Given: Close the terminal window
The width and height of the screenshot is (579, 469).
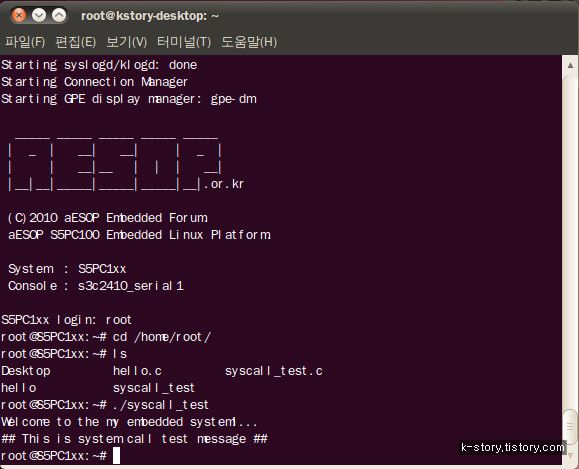Looking at the screenshot, I should click(x=18, y=16).
